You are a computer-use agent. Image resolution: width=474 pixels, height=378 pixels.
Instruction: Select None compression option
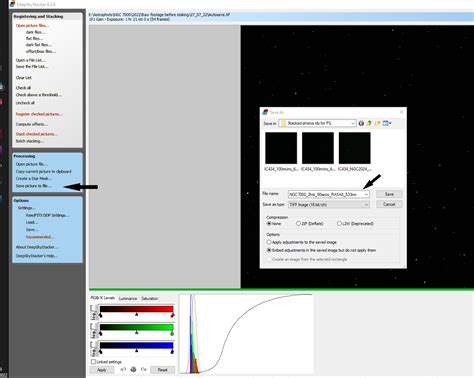coord(269,224)
